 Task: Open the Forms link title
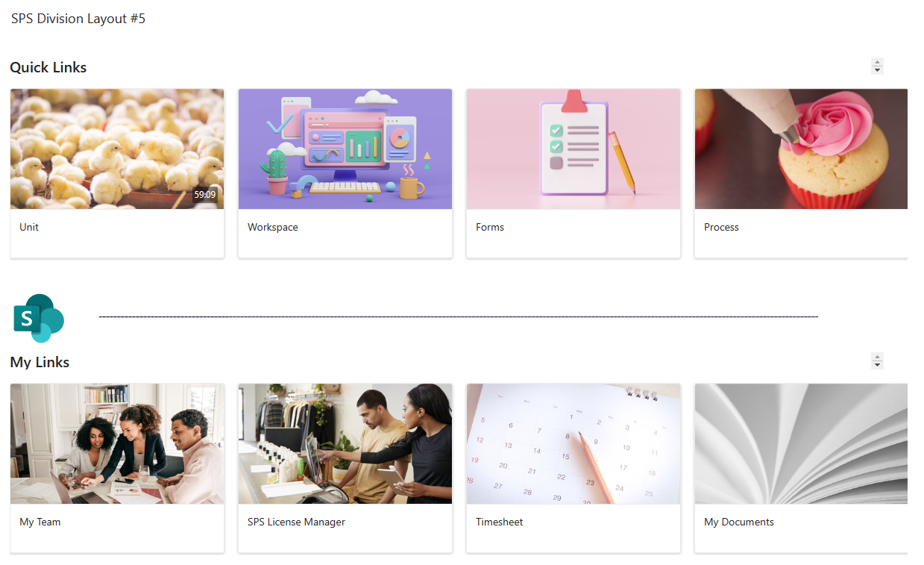point(490,227)
